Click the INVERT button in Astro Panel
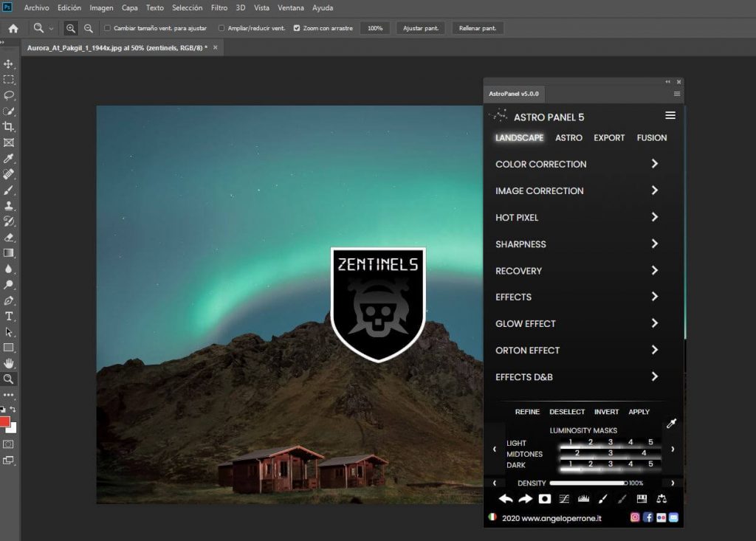Image resolution: width=756 pixels, height=541 pixels. (606, 412)
